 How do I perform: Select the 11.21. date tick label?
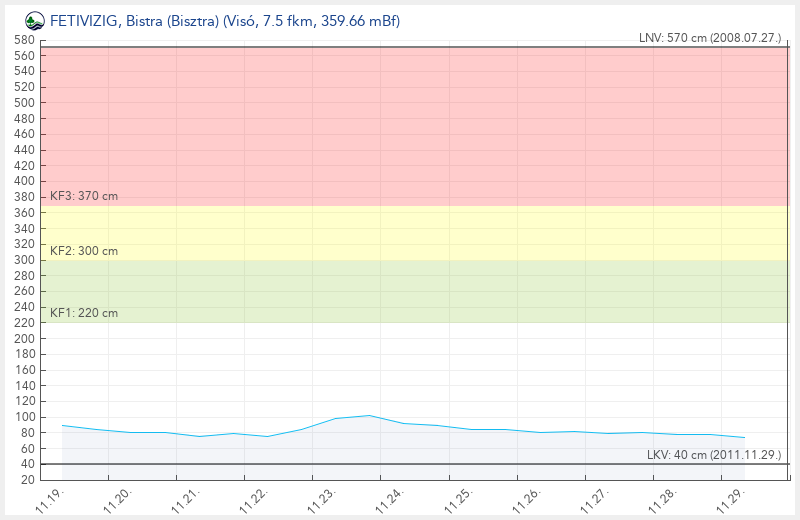tap(186, 500)
